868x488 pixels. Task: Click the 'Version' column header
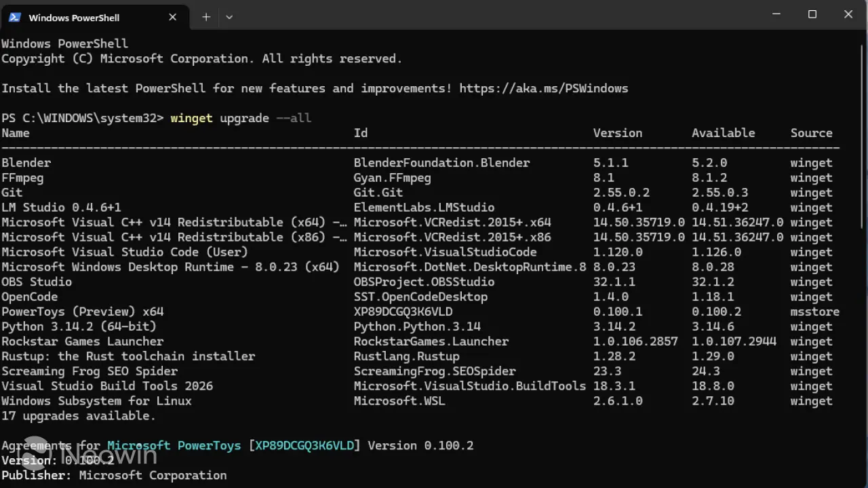pyautogui.click(x=618, y=133)
